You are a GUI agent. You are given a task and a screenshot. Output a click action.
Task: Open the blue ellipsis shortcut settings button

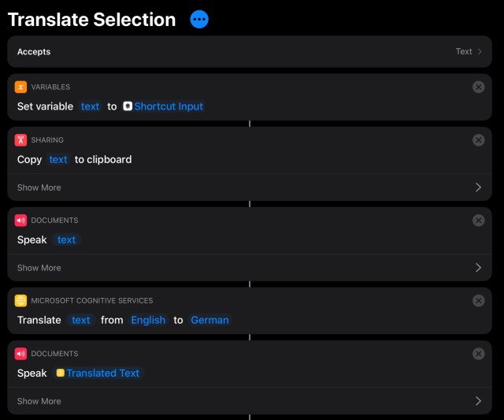pos(199,20)
